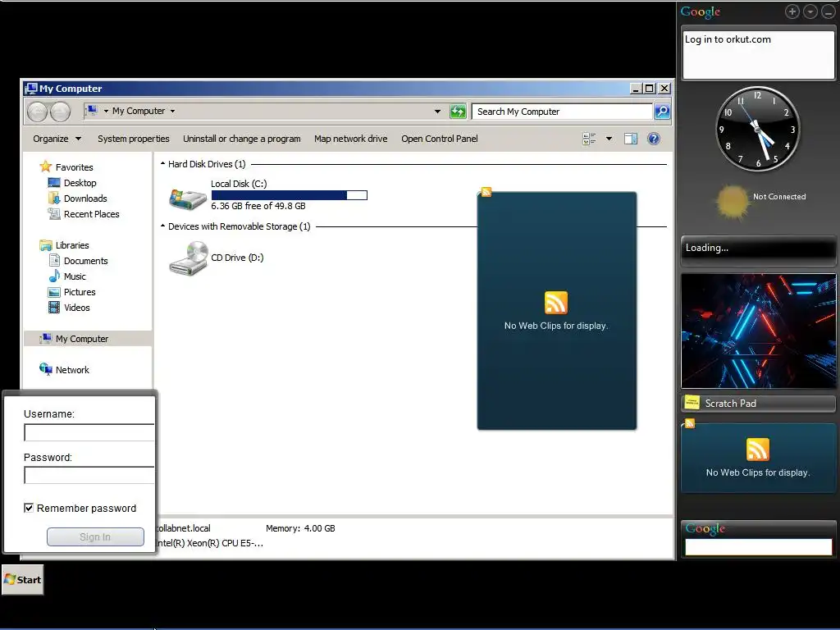
Task: Click the Documents library icon
Action: pyautogui.click(x=54, y=260)
